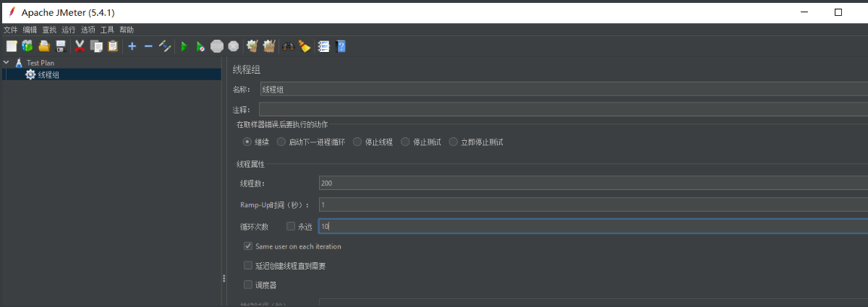
Task: Toggle the 永远 loop checkbox
Action: tap(291, 226)
